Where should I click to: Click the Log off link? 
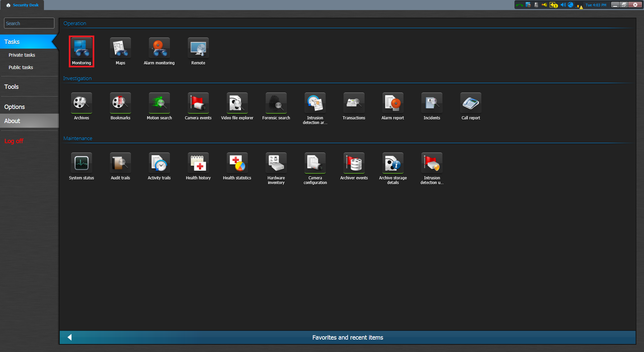coord(14,141)
